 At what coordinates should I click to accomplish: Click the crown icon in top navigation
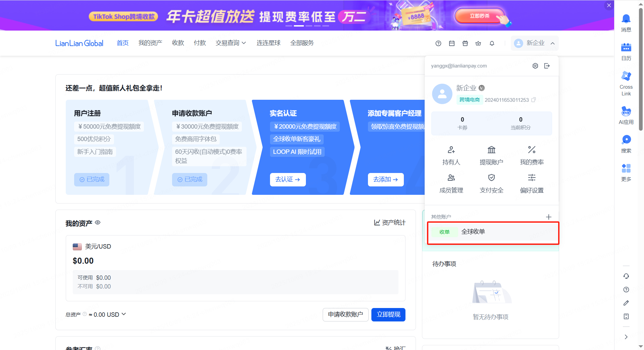click(x=478, y=43)
